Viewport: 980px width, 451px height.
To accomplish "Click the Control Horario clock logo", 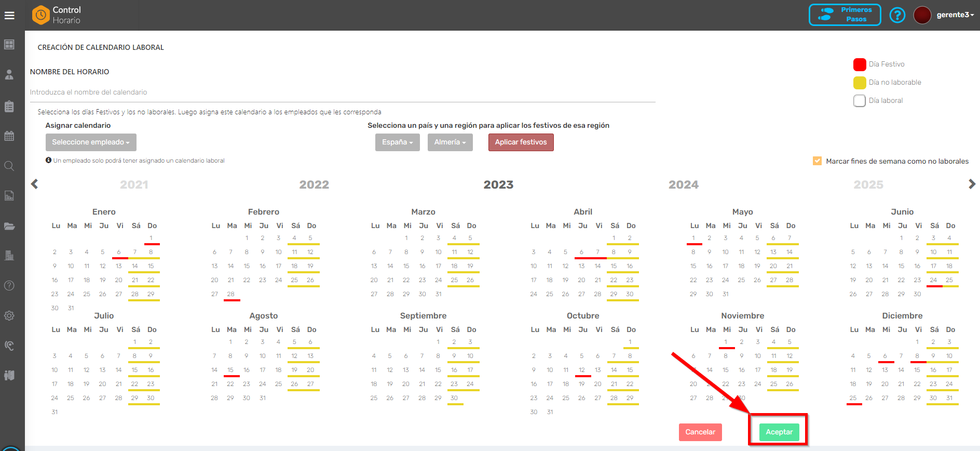I will (x=41, y=15).
